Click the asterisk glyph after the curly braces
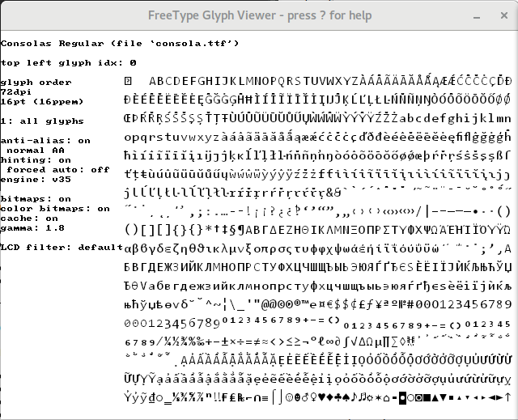 point(209,228)
